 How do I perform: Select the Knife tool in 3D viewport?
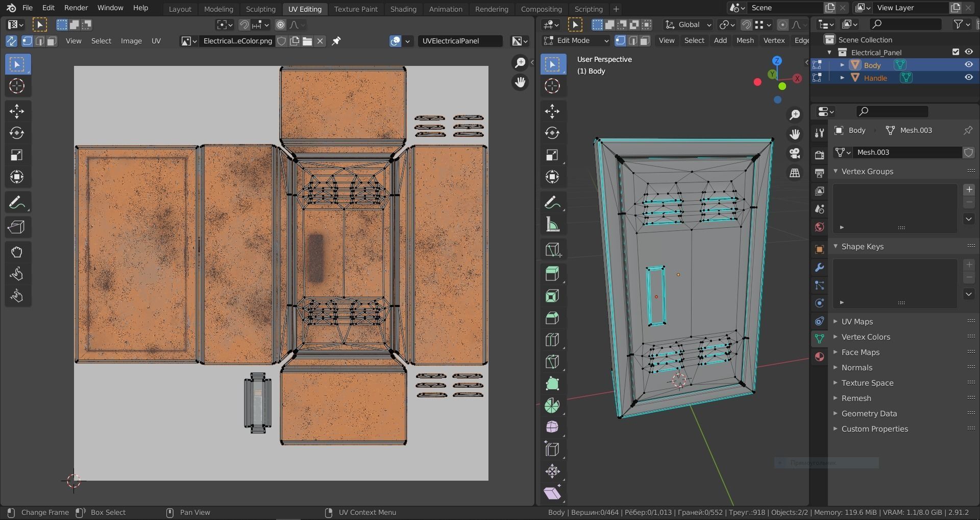pyautogui.click(x=552, y=362)
